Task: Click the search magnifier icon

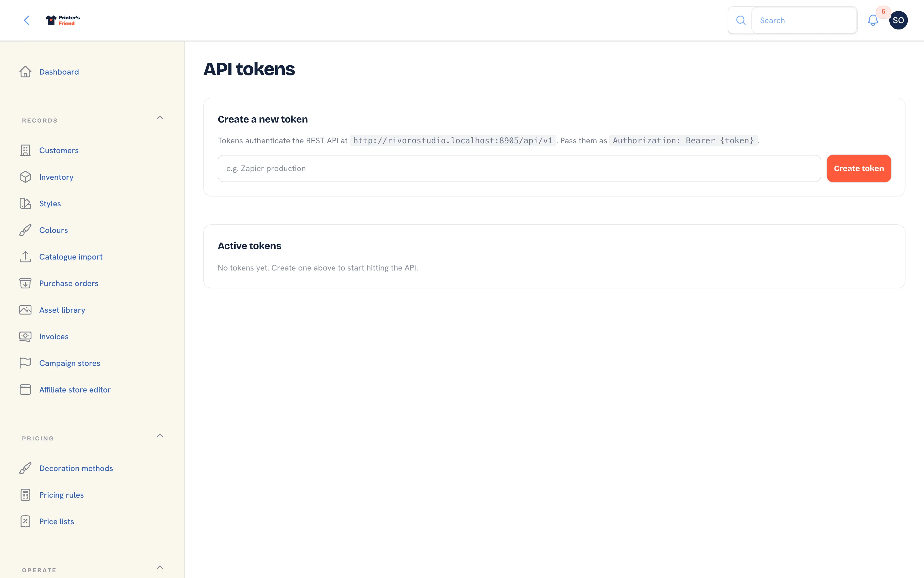Action: tap(741, 20)
